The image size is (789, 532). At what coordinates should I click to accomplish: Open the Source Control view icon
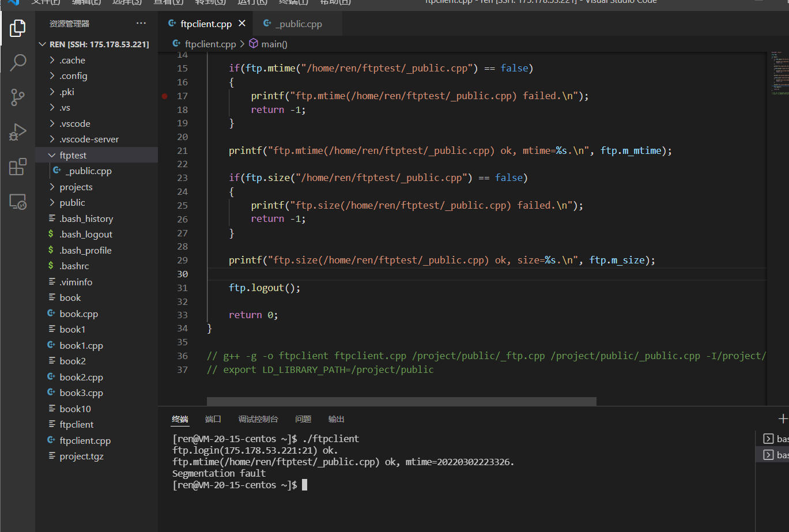click(18, 97)
